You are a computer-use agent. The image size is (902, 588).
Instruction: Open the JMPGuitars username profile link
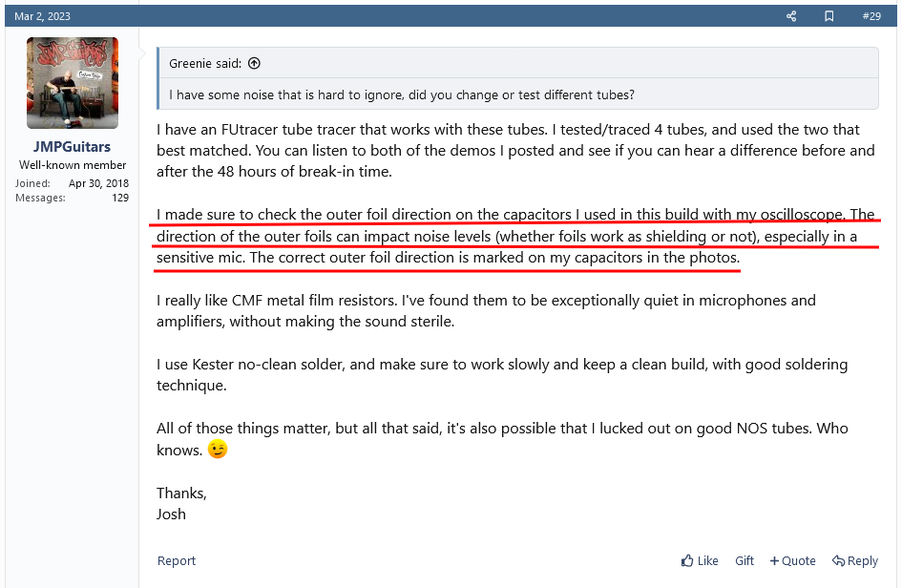[x=73, y=147]
